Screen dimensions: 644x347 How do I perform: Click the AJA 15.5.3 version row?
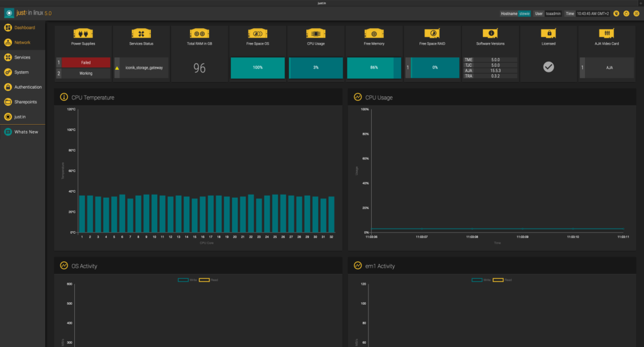491,71
